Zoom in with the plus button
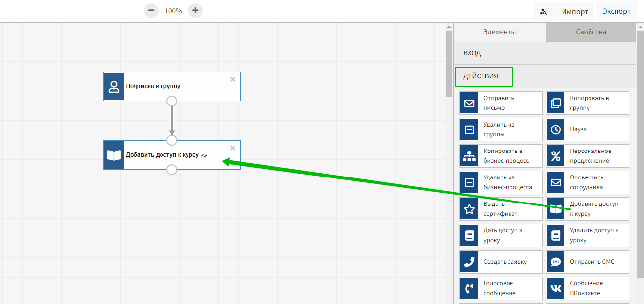 [x=195, y=10]
